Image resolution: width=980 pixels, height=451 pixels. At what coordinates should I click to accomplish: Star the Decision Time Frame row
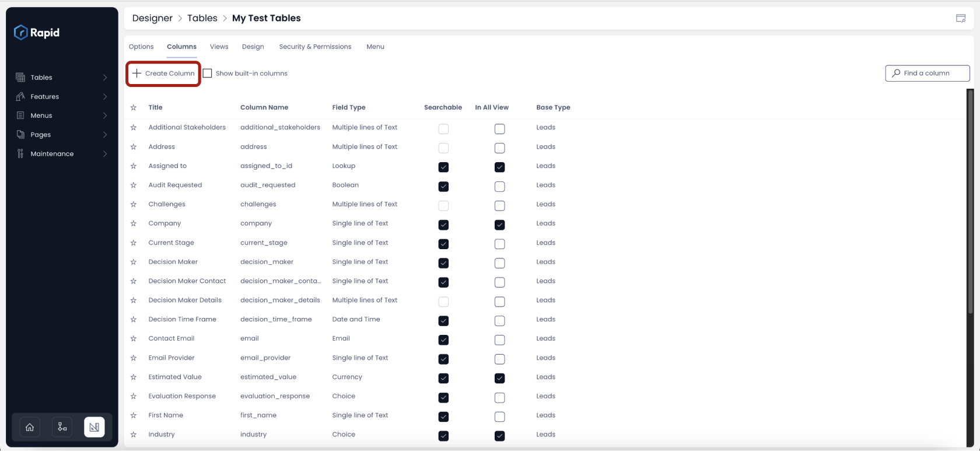[x=134, y=319]
